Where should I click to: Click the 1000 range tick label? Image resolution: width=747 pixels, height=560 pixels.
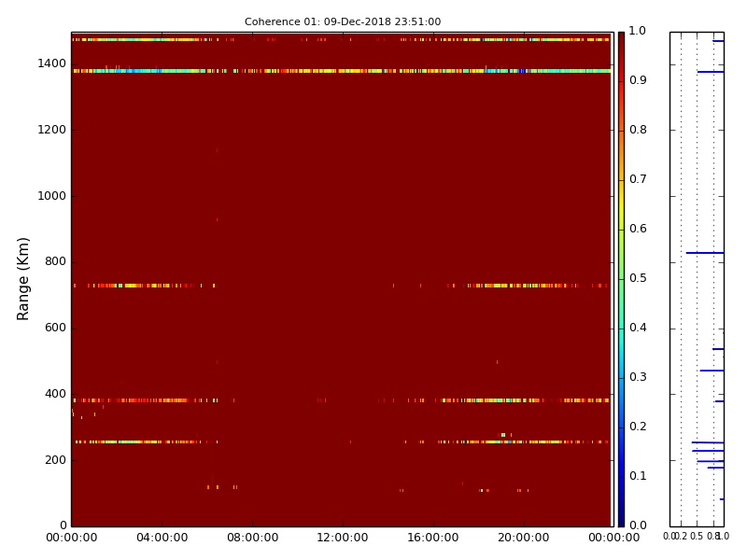tap(51, 196)
